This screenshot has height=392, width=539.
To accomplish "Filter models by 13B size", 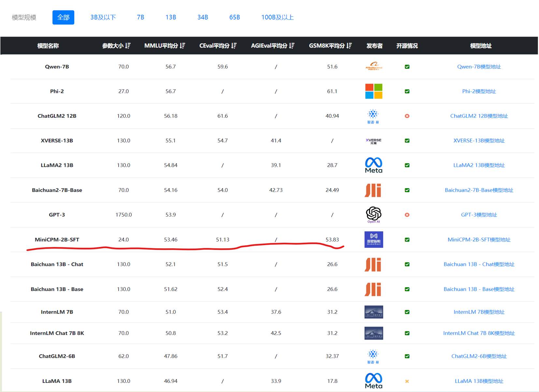I will click(x=171, y=17).
